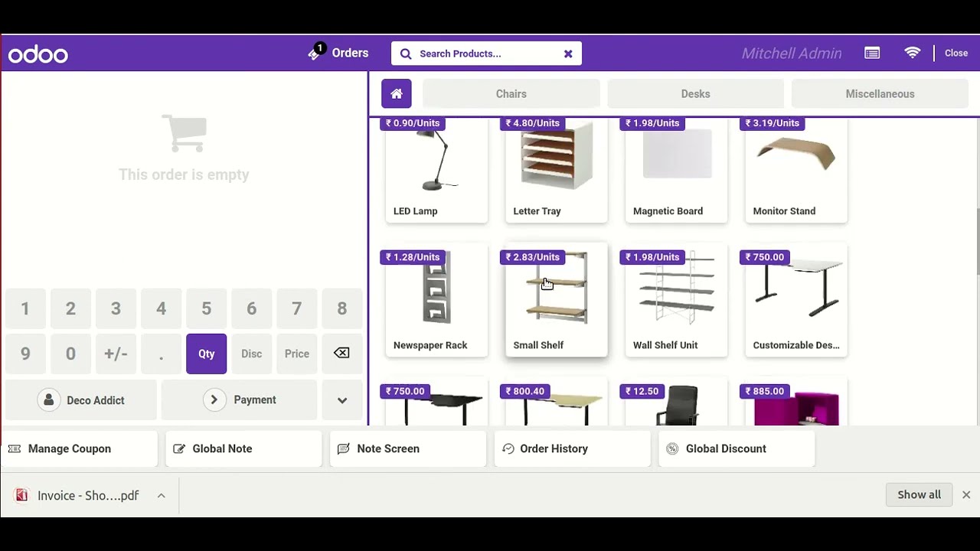Add Customizable Desk priced 750.00 to order
This screenshot has height=551, width=980.
click(796, 300)
